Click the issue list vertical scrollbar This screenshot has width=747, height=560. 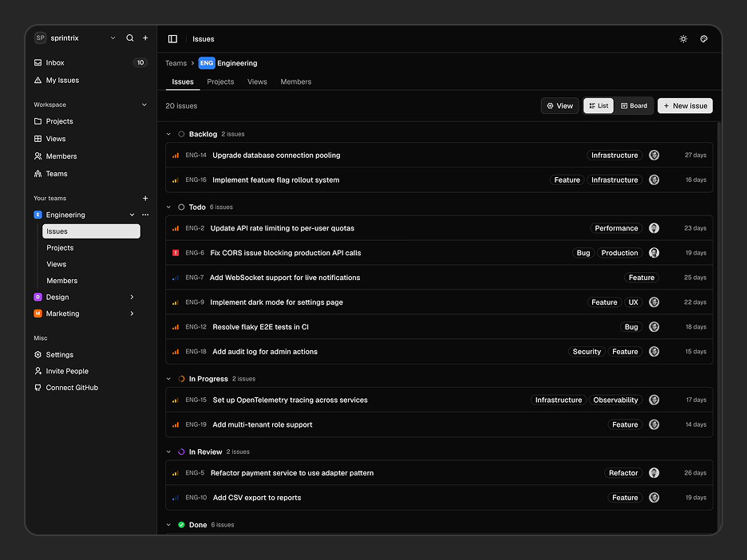tap(719, 328)
